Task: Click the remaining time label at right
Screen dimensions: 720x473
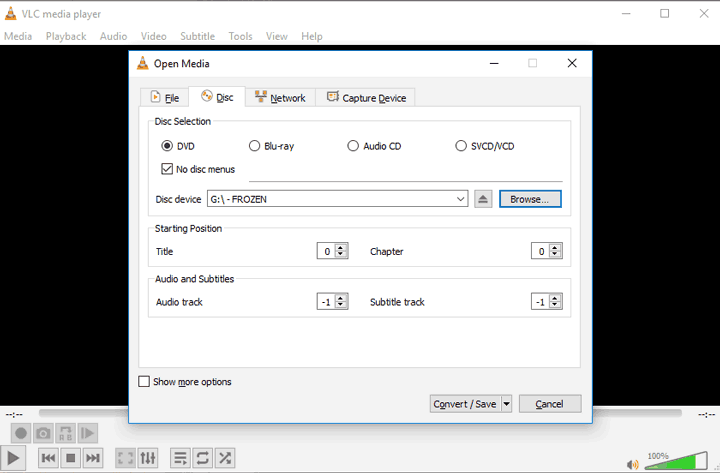Action: pos(706,415)
